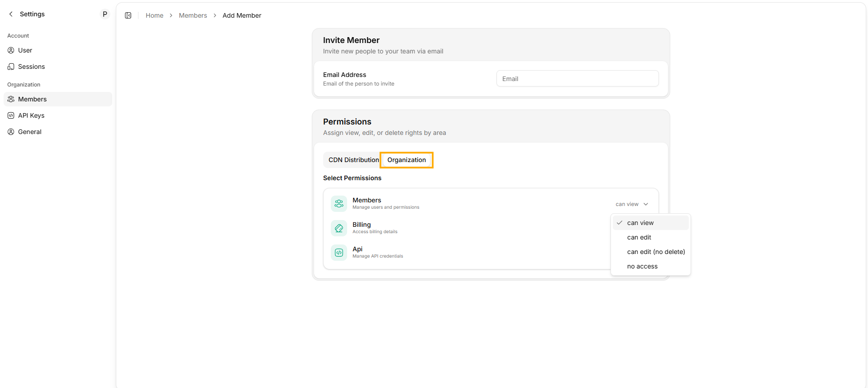Click the Email Address label
The height and width of the screenshot is (388, 868).
pos(344,75)
